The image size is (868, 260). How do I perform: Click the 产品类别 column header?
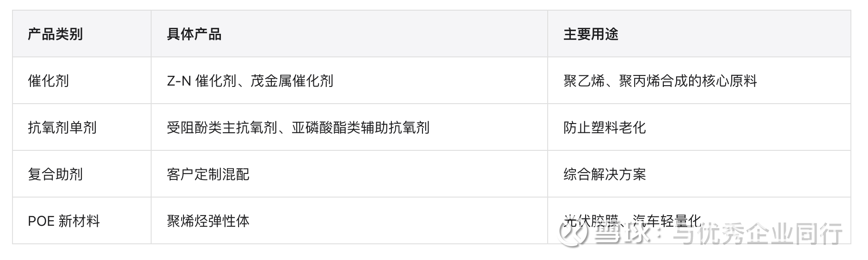coord(55,34)
